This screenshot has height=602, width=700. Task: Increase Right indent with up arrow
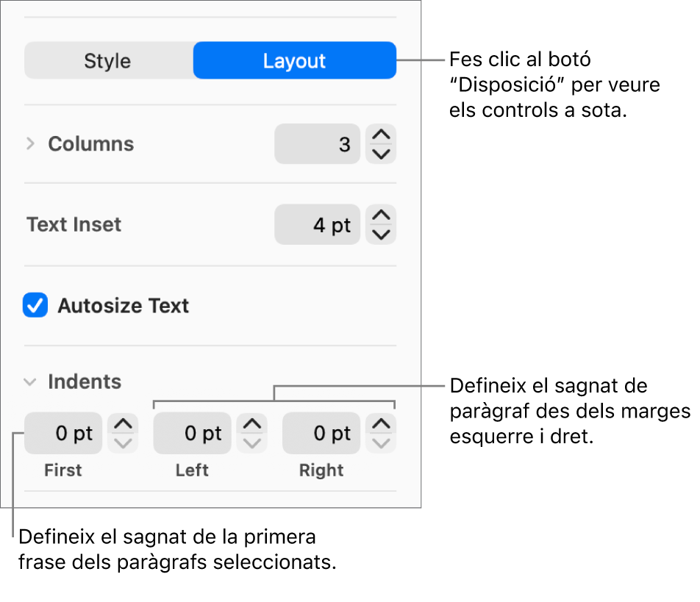pos(381,425)
